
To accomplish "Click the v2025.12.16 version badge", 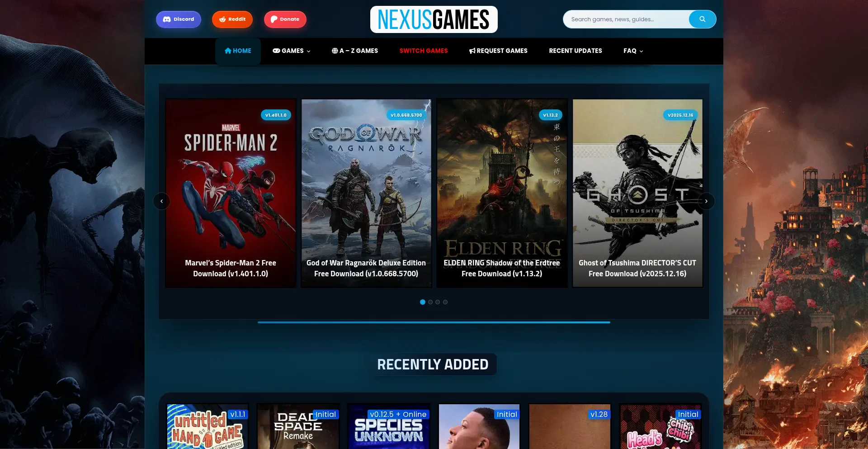I will click(680, 115).
